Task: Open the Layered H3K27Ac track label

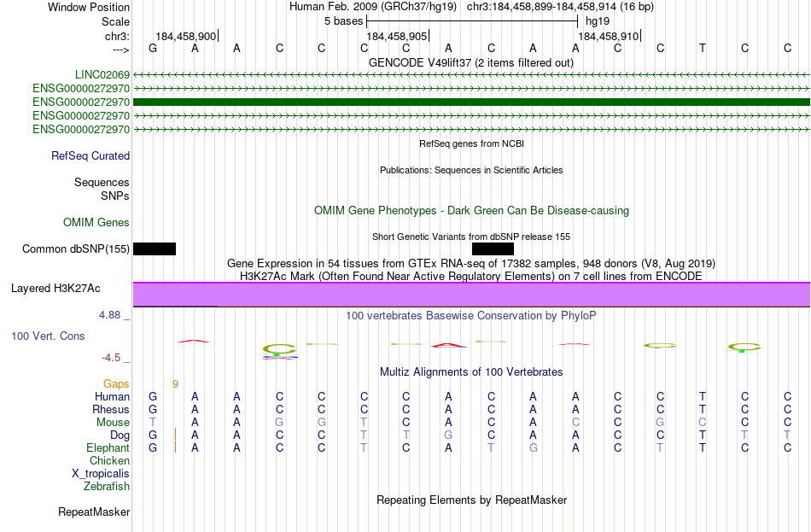Action: click(x=55, y=289)
